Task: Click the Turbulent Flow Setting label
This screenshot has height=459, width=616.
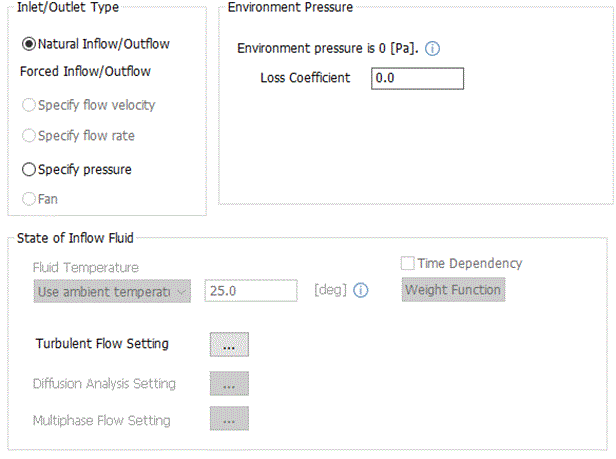Action: point(102,344)
